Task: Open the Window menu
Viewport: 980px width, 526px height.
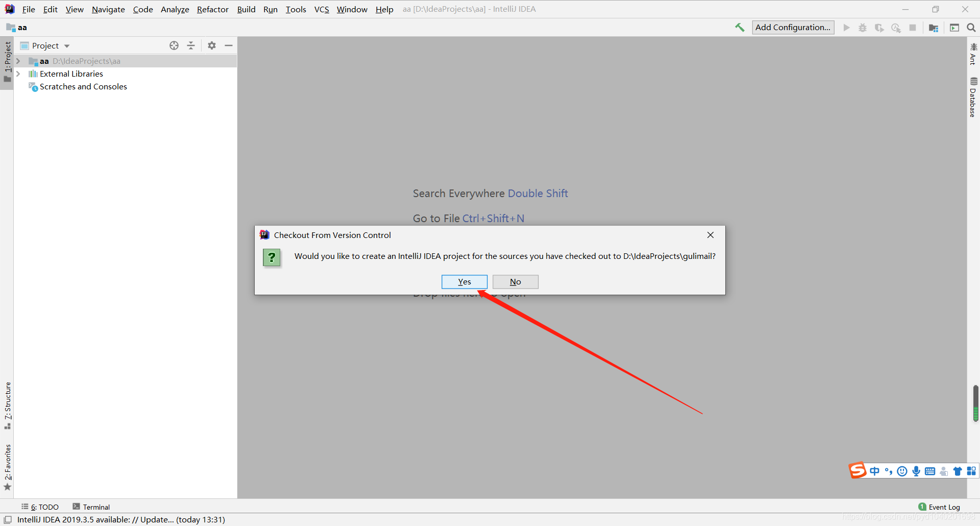Action: point(352,9)
